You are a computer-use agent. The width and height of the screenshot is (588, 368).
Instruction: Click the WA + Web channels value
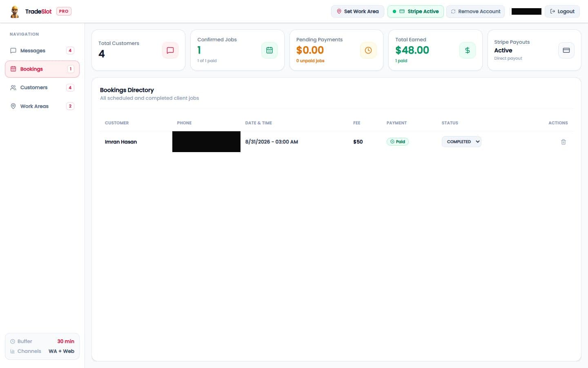pyautogui.click(x=61, y=351)
